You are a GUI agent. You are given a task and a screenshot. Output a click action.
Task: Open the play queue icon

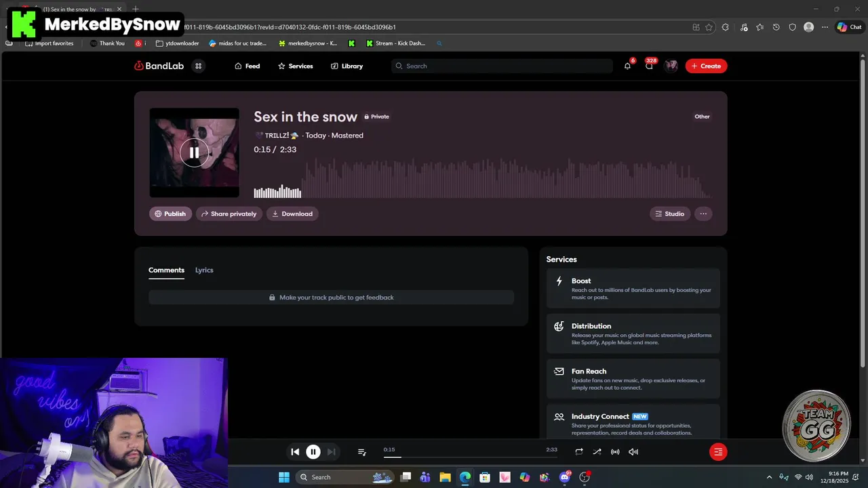[362, 452]
